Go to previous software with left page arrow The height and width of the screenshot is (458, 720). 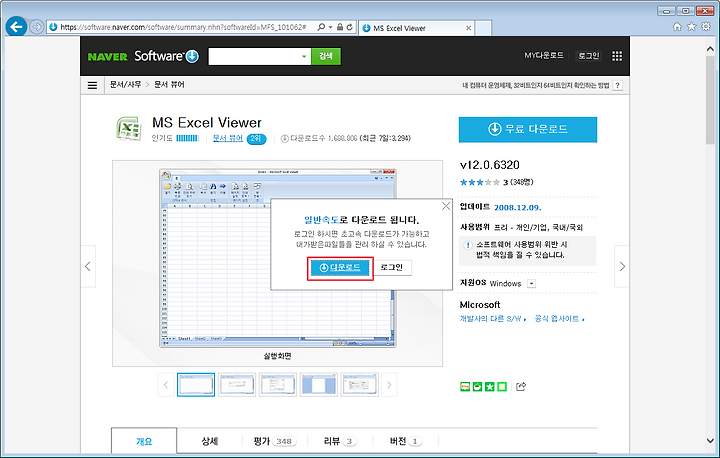(88, 266)
